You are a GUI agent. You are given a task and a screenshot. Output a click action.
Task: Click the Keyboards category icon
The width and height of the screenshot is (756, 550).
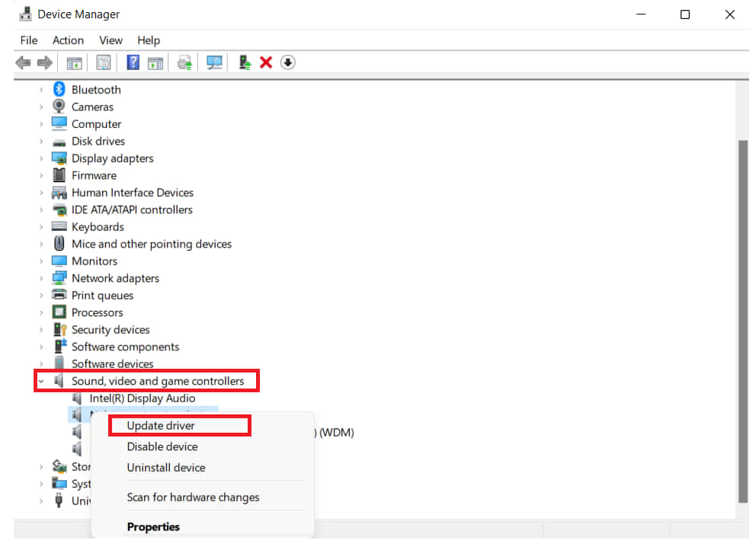point(59,226)
